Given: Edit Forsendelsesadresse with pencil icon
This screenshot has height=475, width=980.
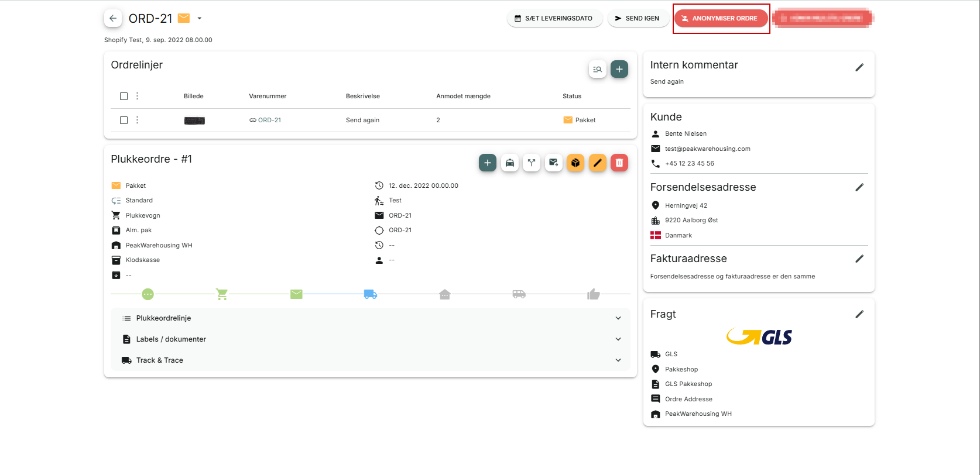Looking at the screenshot, I should point(859,187).
